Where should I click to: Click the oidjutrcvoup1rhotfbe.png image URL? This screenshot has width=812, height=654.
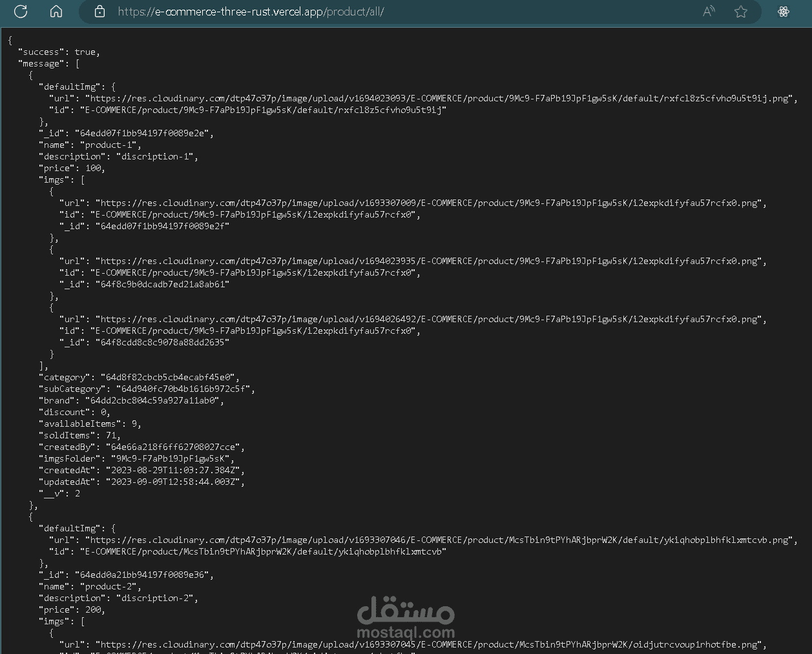pos(430,644)
